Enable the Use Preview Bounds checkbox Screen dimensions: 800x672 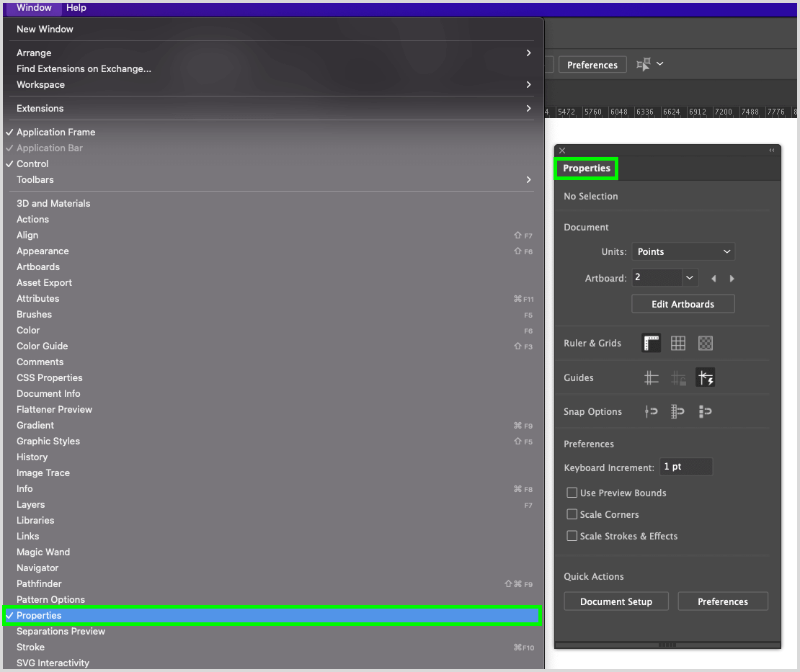572,493
